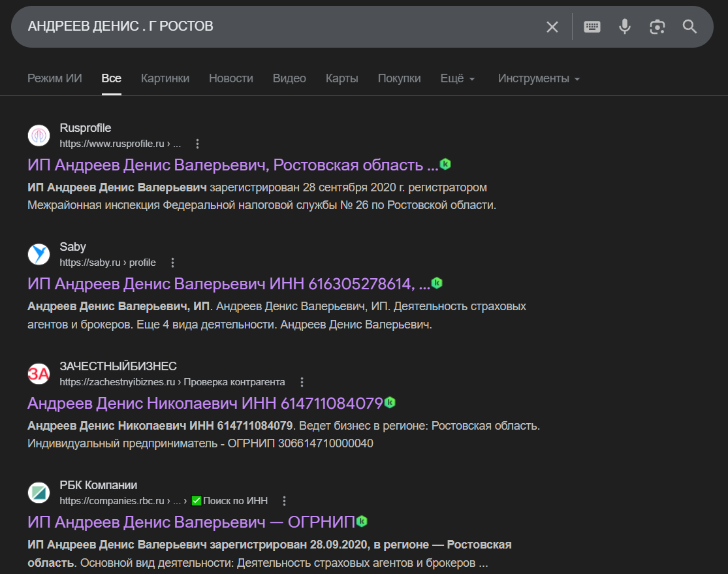Go to the Видео tab

[x=289, y=78]
